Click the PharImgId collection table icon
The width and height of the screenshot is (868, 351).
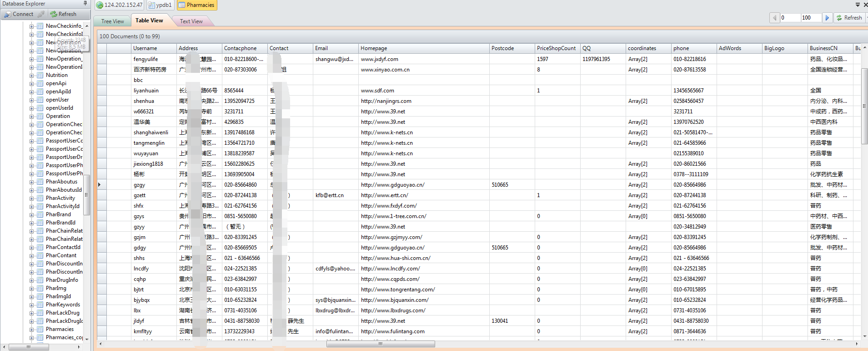click(40, 297)
